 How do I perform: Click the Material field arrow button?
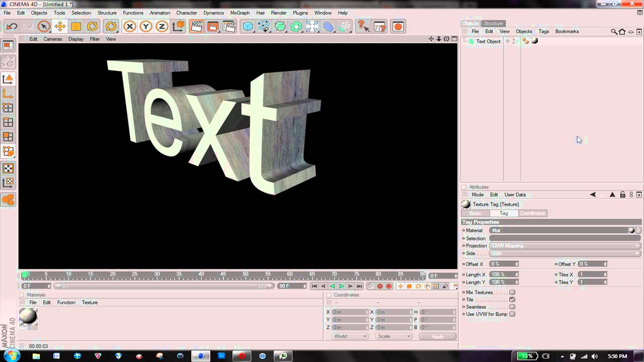(x=639, y=230)
